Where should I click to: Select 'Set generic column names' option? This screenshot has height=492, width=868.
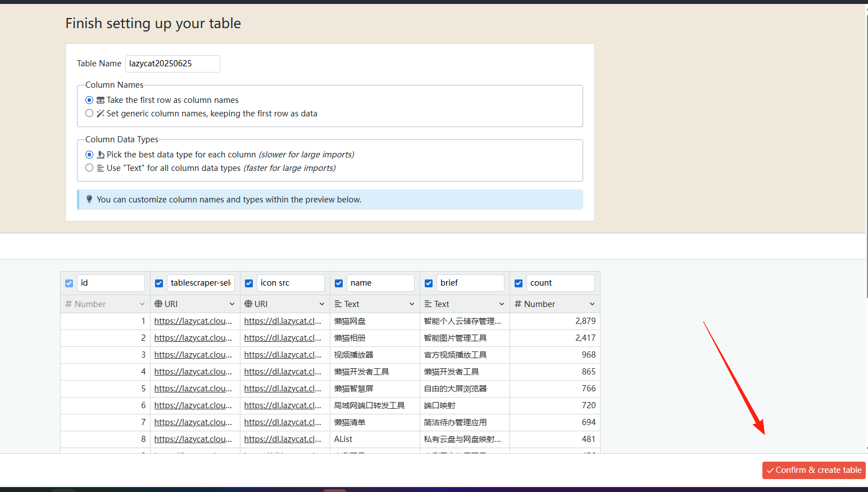(x=89, y=113)
